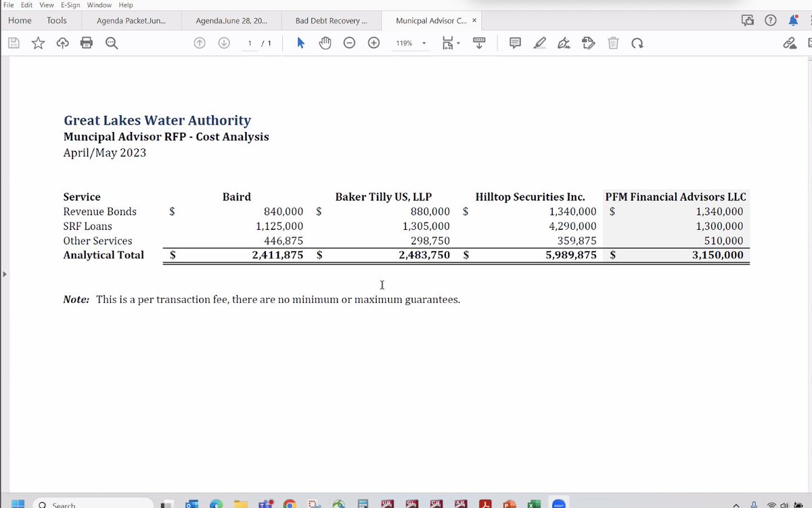Click the fit page view icon

[447, 43]
